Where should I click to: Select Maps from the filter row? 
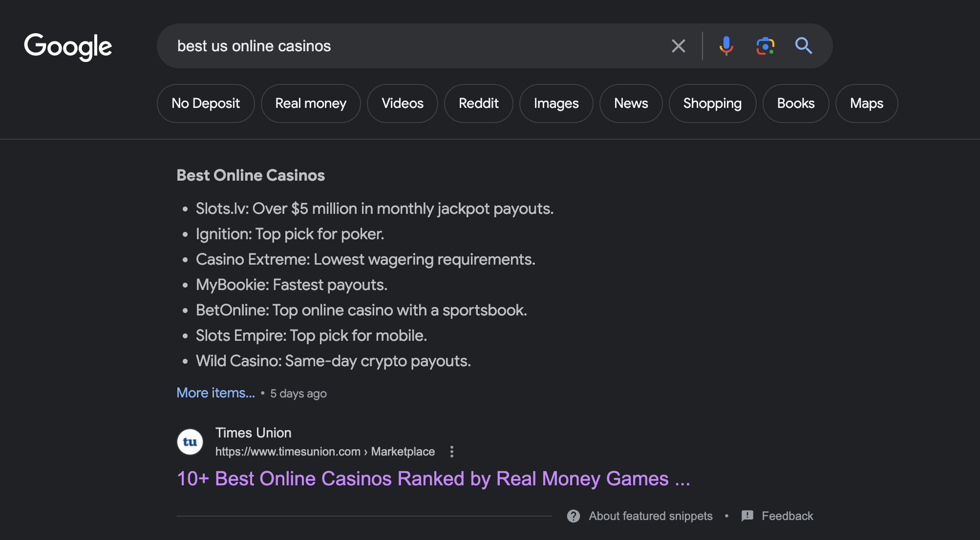coord(866,103)
